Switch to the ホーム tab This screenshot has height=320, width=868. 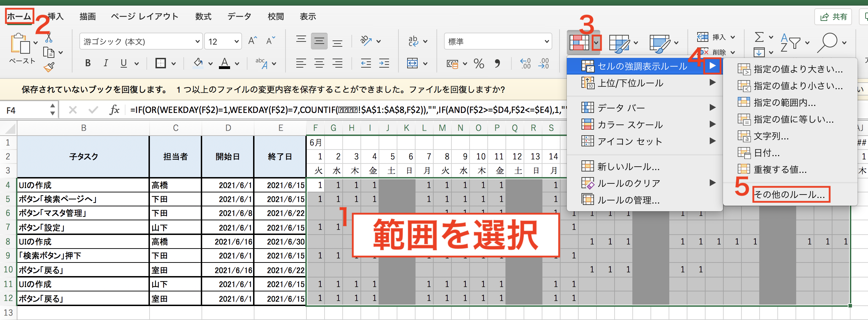pos(19,16)
